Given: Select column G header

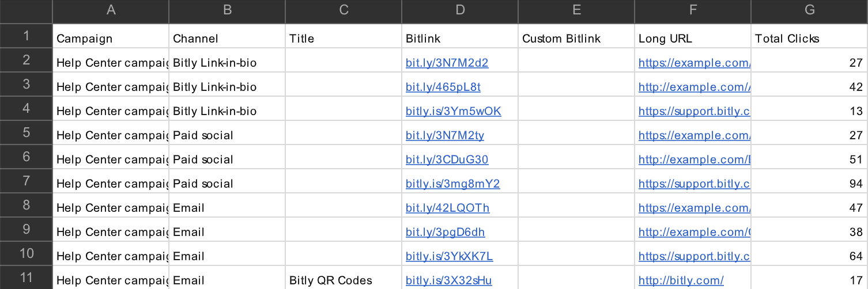Looking at the screenshot, I should (x=809, y=12).
